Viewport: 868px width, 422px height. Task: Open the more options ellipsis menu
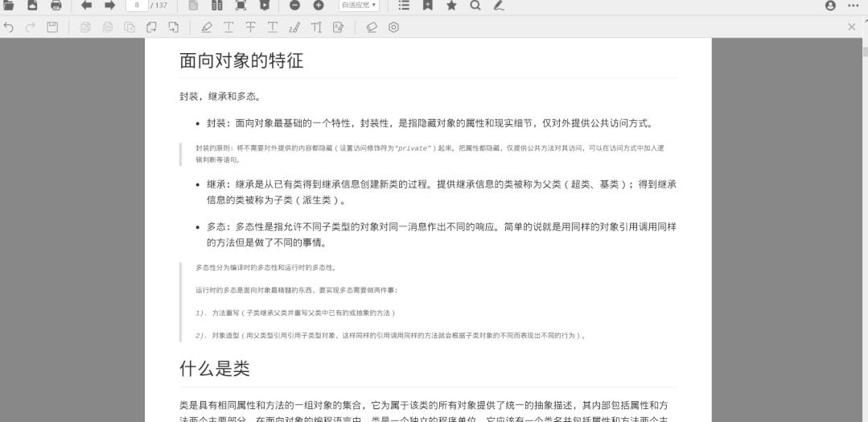coord(853,6)
